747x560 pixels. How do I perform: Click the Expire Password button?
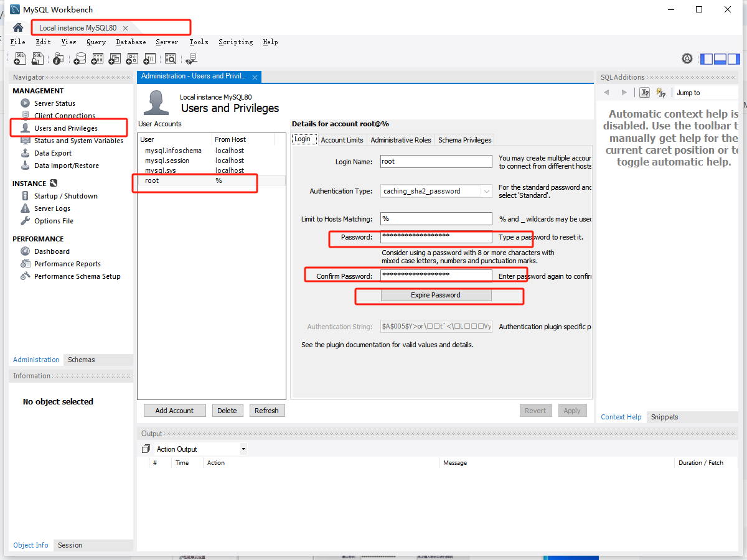tap(436, 295)
